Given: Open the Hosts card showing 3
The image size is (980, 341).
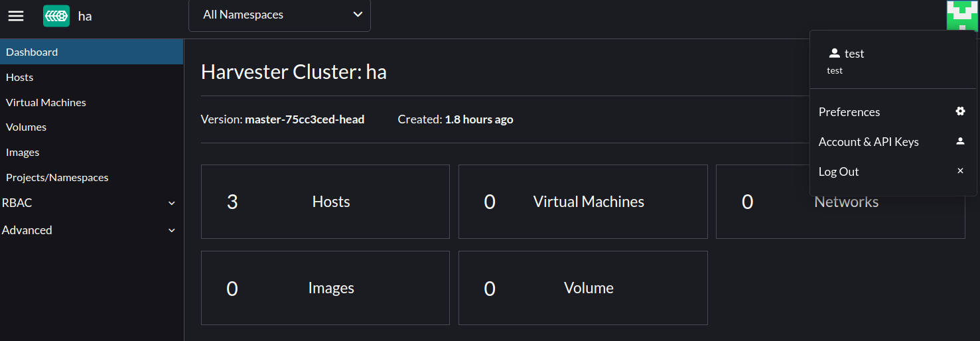Looking at the screenshot, I should tap(325, 202).
